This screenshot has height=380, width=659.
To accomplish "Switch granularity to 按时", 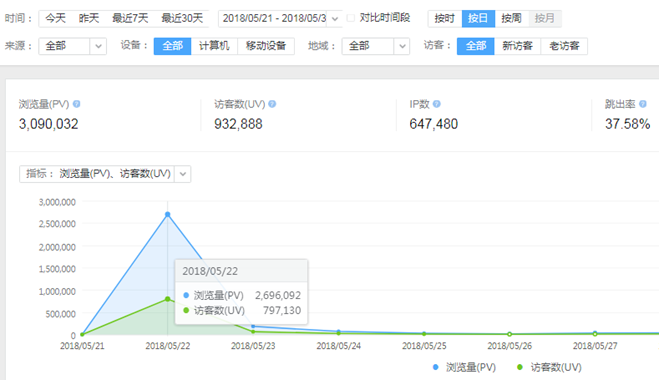I will tap(445, 18).
